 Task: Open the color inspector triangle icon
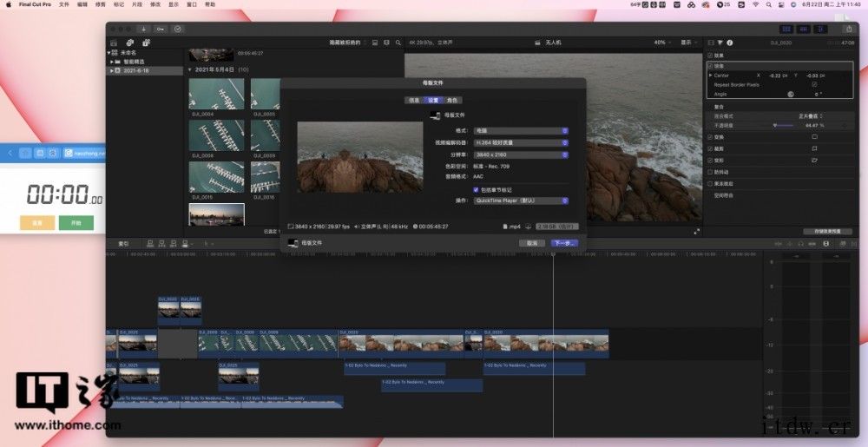tap(720, 43)
